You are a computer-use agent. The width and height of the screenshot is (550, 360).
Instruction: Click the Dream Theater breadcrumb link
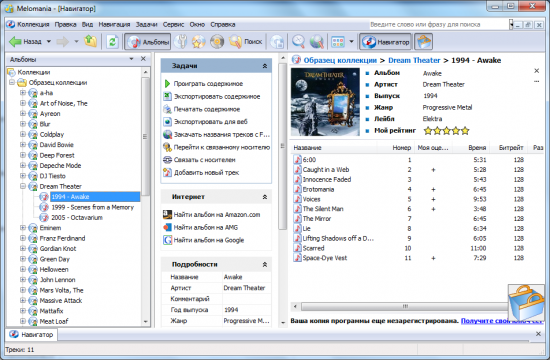(414, 60)
